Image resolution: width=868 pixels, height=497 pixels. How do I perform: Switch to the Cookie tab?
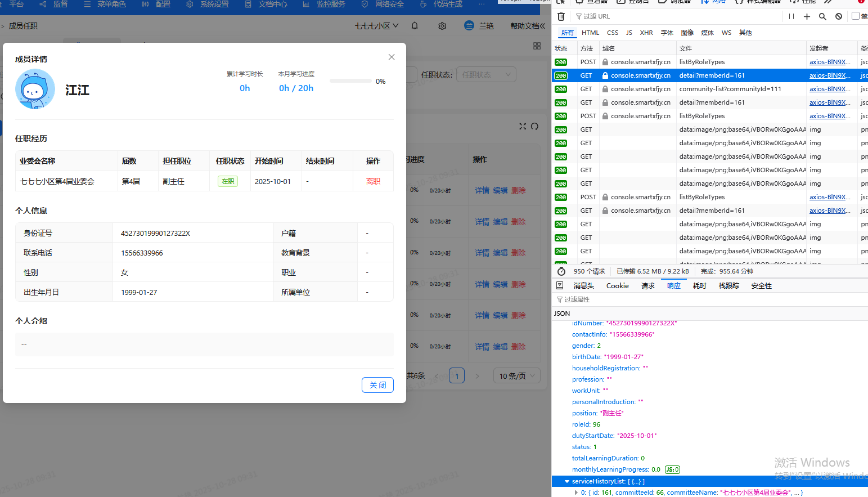point(617,286)
